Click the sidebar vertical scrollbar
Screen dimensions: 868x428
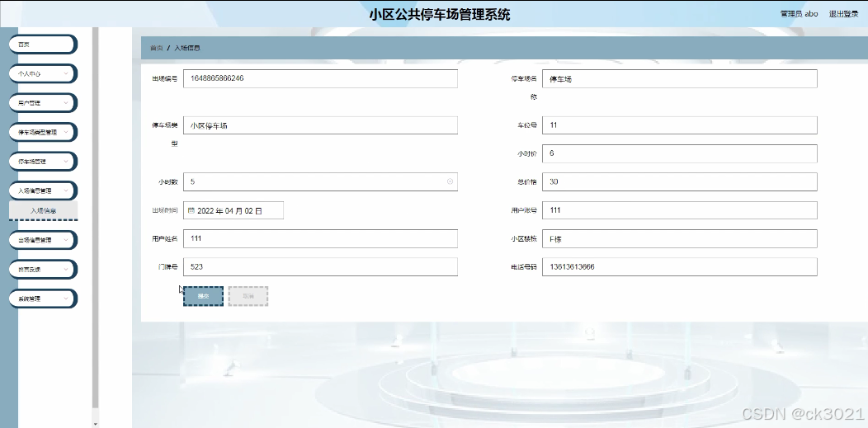click(95, 219)
